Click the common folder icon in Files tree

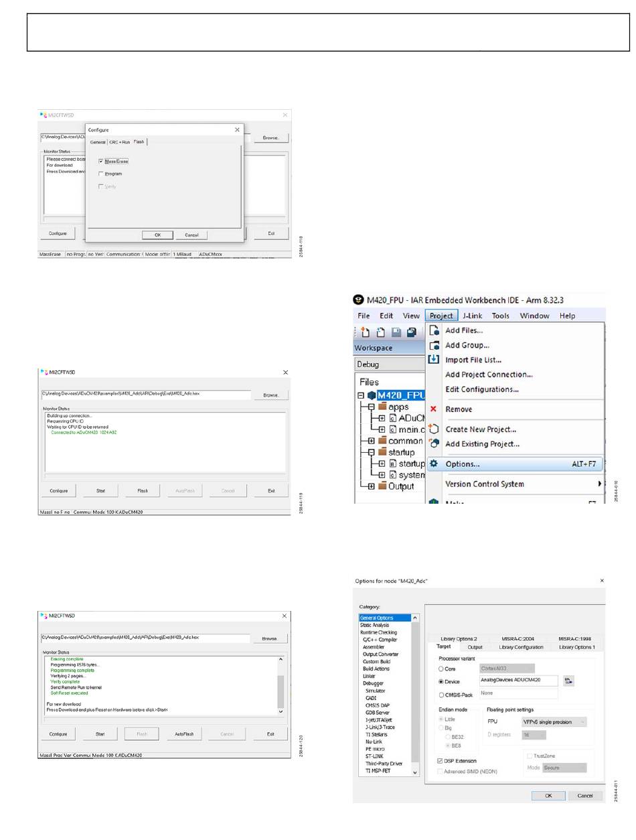[x=382, y=441]
